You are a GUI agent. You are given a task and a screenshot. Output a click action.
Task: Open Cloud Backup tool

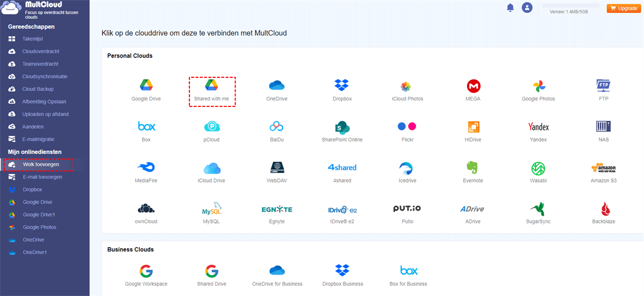point(37,89)
